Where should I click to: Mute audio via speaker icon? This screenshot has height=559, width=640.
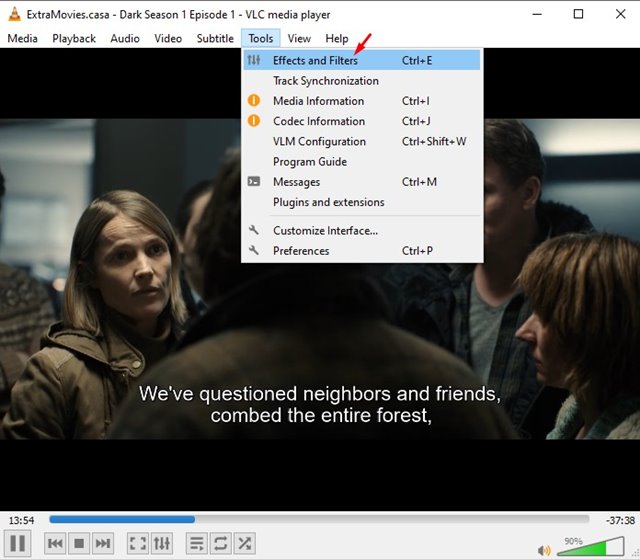tap(544, 550)
